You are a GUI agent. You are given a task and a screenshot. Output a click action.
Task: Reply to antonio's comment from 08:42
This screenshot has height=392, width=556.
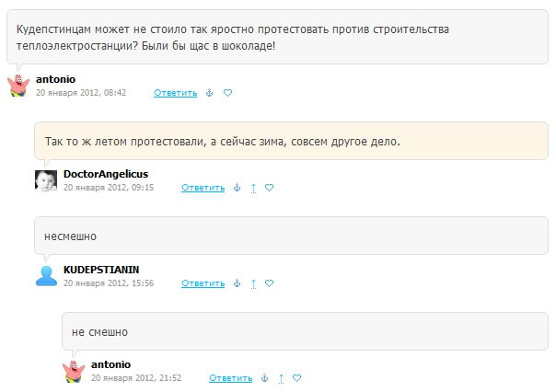(x=175, y=93)
